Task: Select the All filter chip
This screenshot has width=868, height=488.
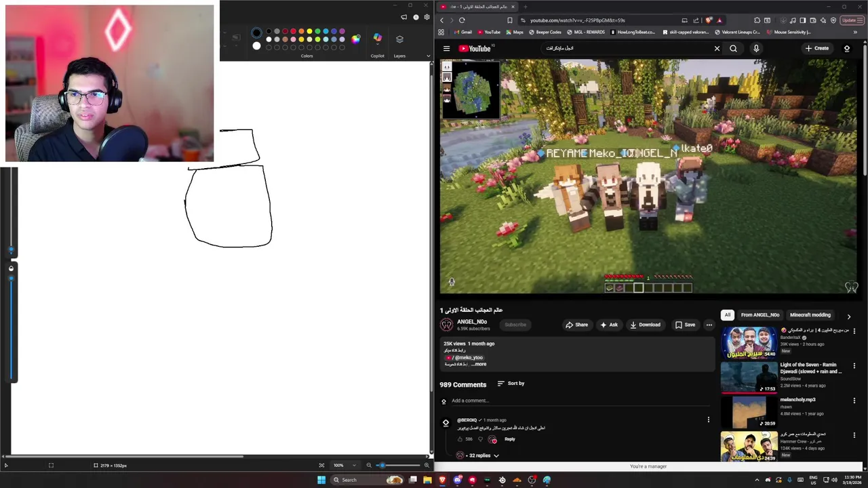Action: [x=728, y=315]
